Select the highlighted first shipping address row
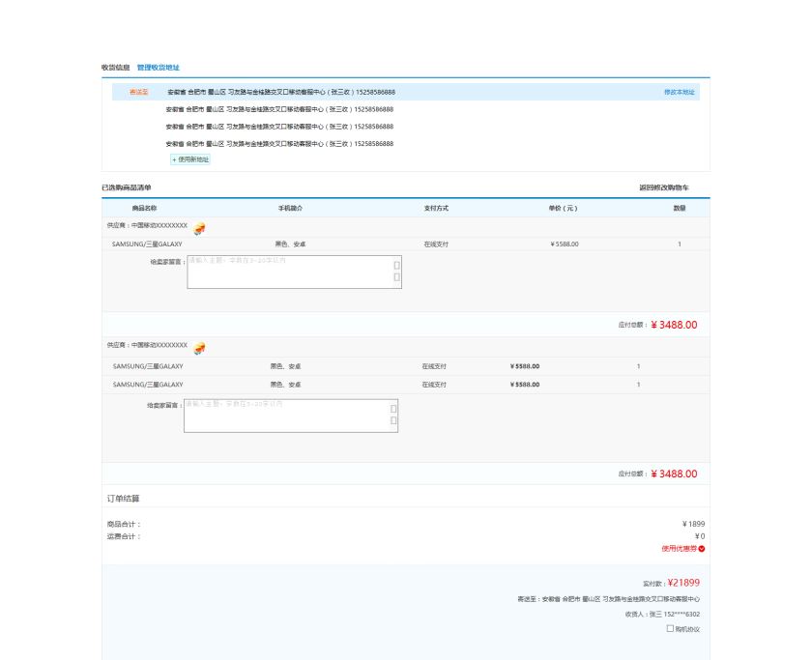 click(x=405, y=92)
